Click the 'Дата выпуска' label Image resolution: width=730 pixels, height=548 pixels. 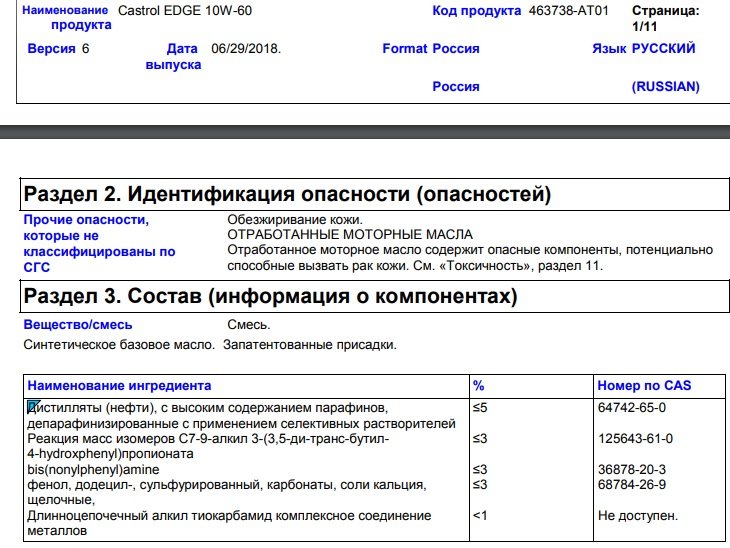pos(173,56)
